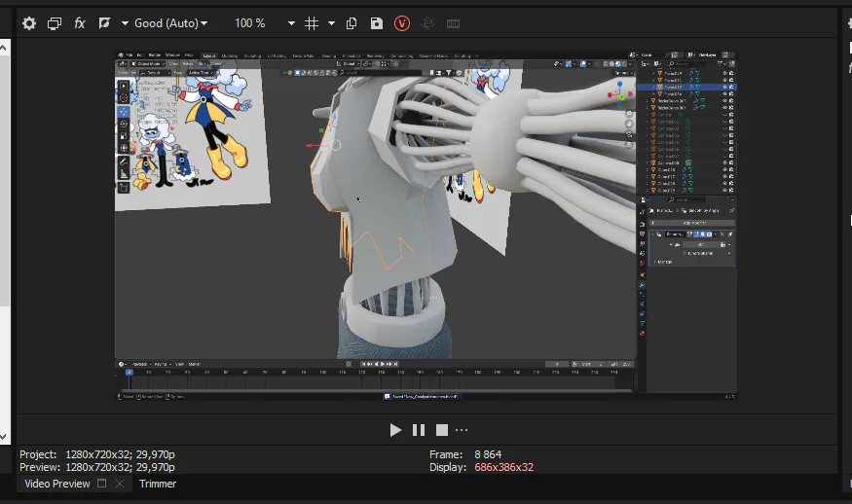Save snapshot to file
Viewport: 852px width, 504px height.
click(x=377, y=23)
